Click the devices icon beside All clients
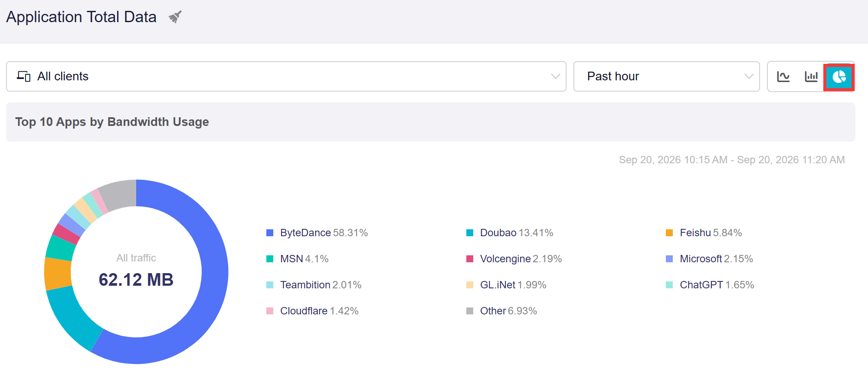 click(x=23, y=76)
